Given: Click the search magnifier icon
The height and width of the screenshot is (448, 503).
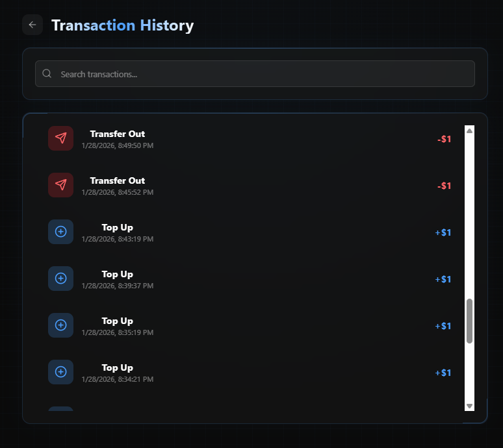Looking at the screenshot, I should [x=47, y=74].
